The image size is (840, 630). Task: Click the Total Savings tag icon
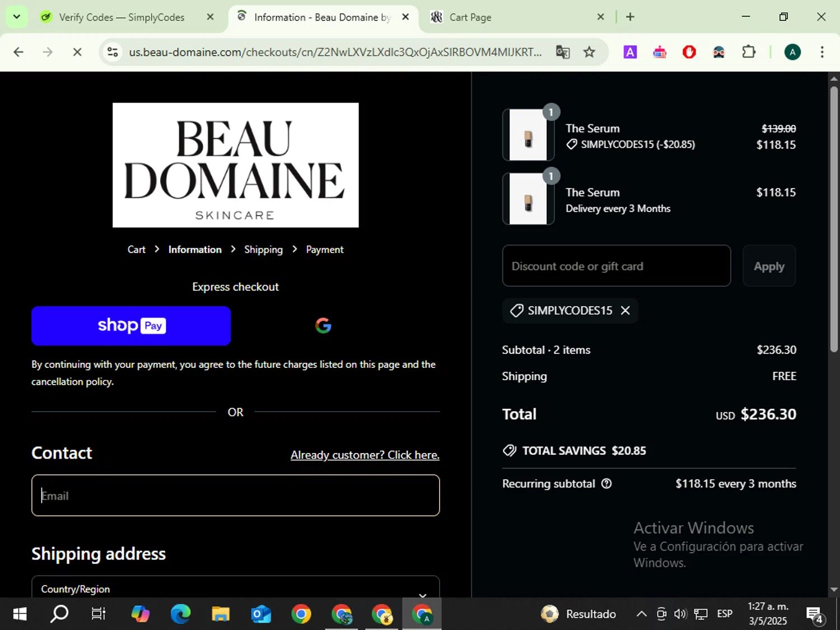(x=509, y=450)
